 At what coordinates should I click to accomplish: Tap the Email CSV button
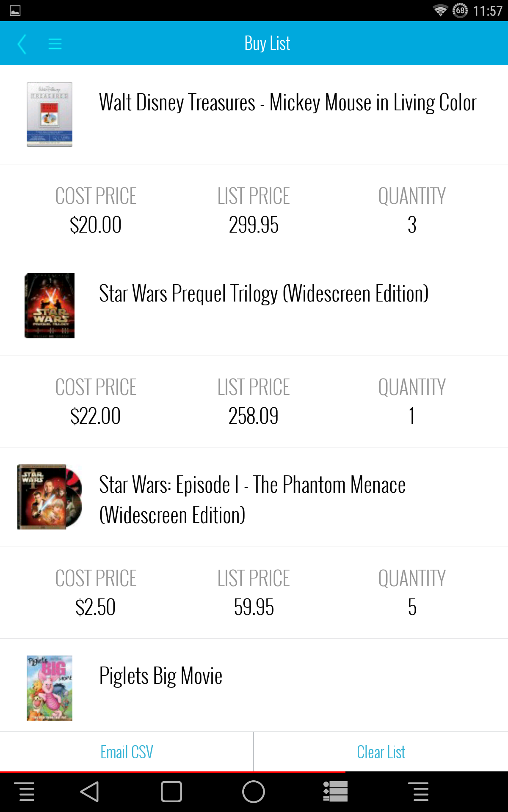pyautogui.click(x=127, y=752)
